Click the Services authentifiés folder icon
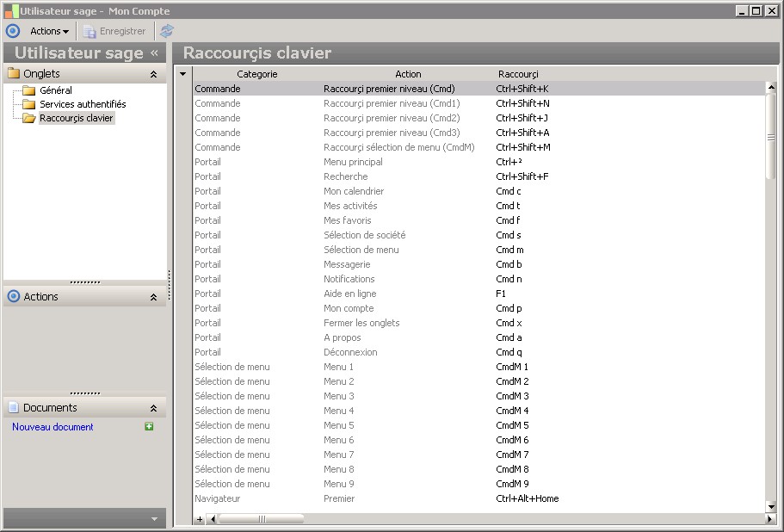The height and width of the screenshot is (532, 784). 28,104
